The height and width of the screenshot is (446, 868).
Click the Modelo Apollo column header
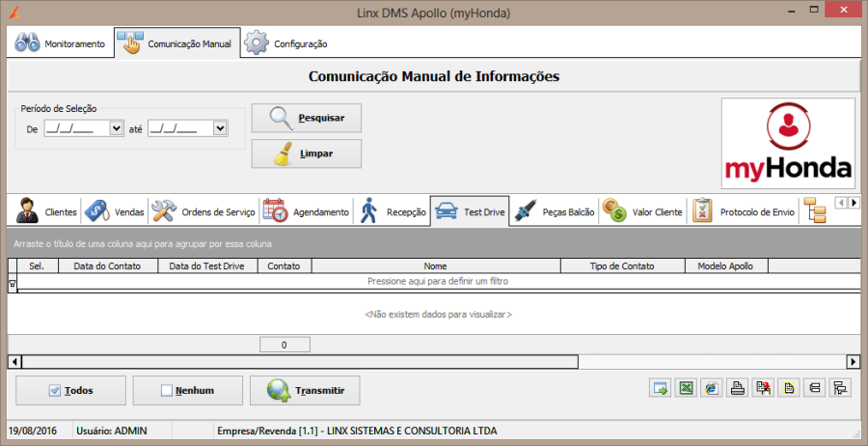(x=725, y=265)
